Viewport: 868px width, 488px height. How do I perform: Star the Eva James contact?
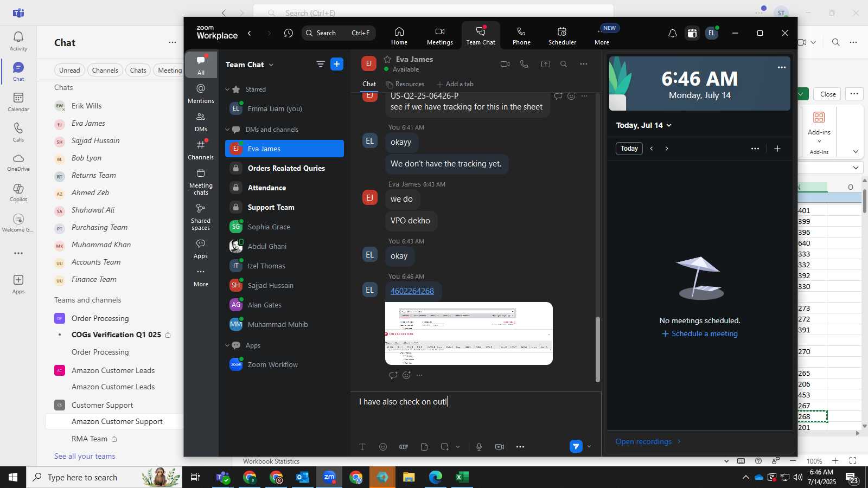point(387,59)
